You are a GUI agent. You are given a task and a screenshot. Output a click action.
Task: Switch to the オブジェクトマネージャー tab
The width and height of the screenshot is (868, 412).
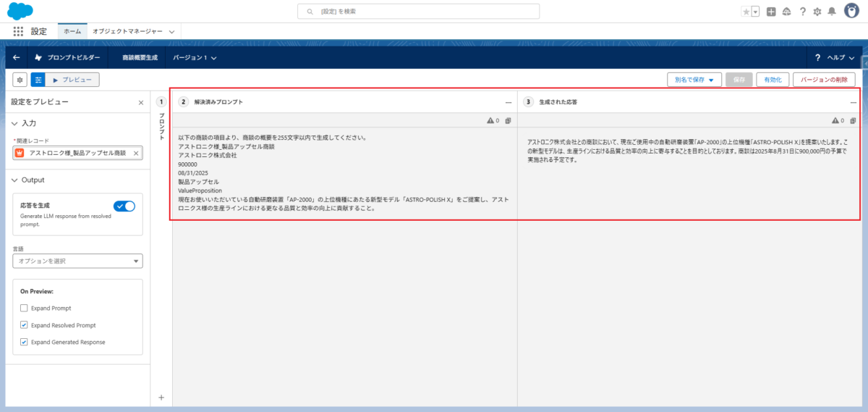[x=128, y=32]
